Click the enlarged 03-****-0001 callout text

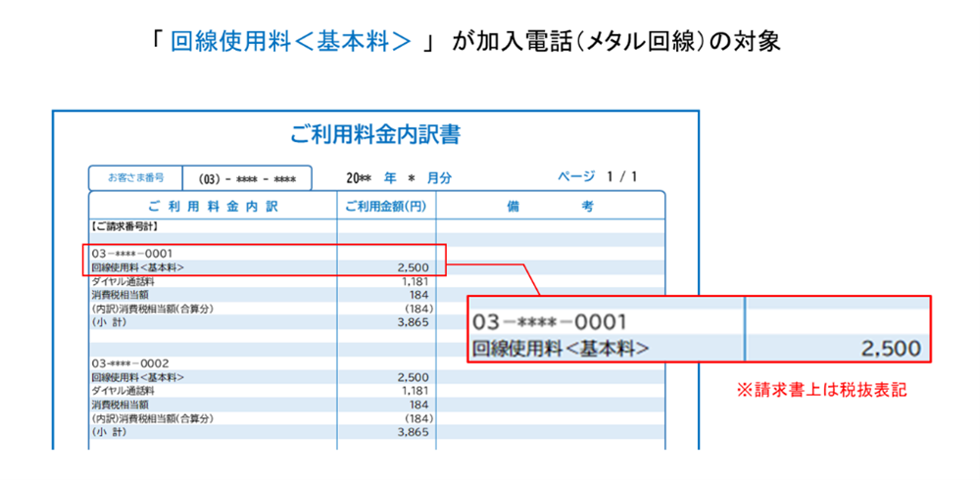coord(550,322)
